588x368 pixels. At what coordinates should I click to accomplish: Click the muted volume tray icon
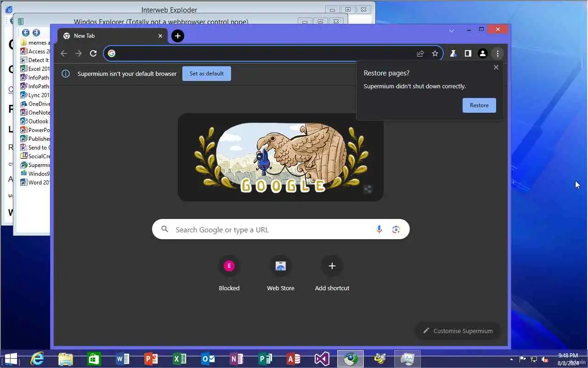coord(545,359)
